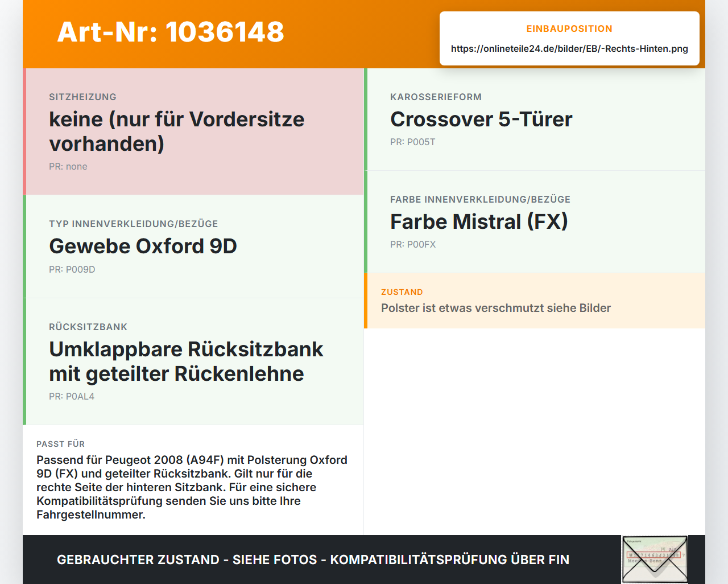Viewport: 728px width, 584px height.
Task: Click the Rechts-Hinten.png URL text
Action: click(569, 49)
